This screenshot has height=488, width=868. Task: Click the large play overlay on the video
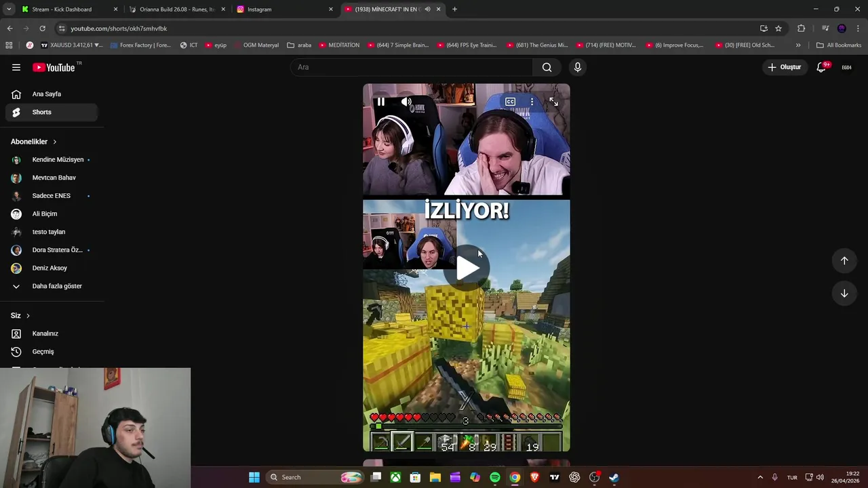pos(467,268)
